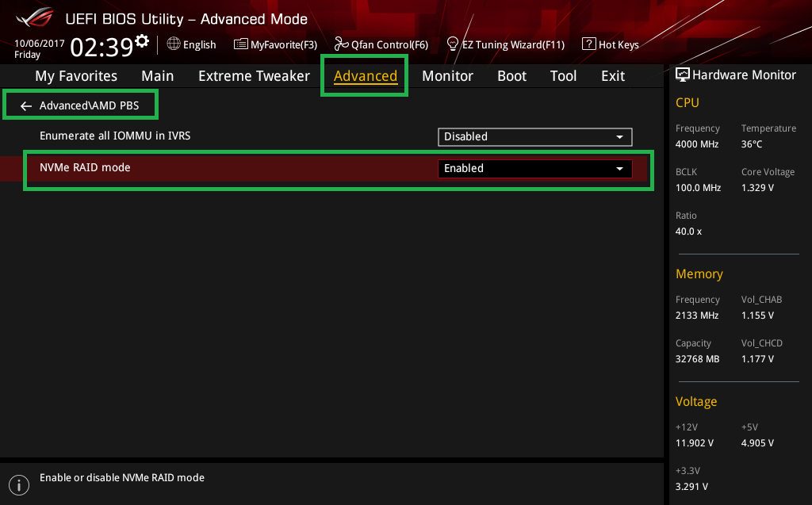This screenshot has width=812, height=505.
Task: Switch to the Monitor tab
Action: (x=447, y=76)
